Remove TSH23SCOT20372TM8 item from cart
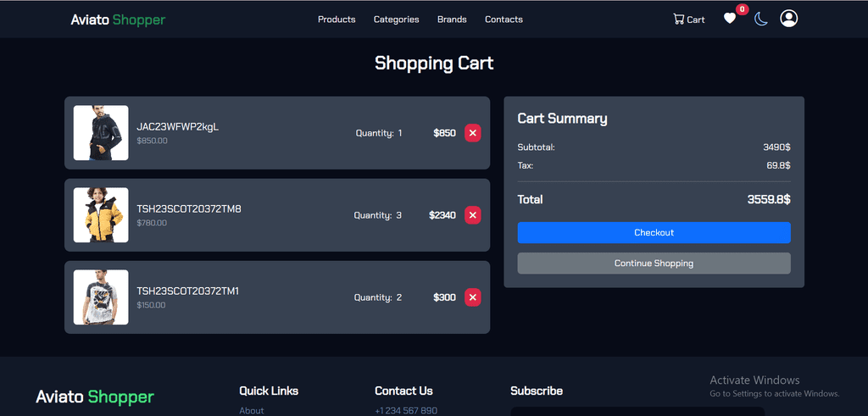The height and width of the screenshot is (416, 868). pos(473,215)
